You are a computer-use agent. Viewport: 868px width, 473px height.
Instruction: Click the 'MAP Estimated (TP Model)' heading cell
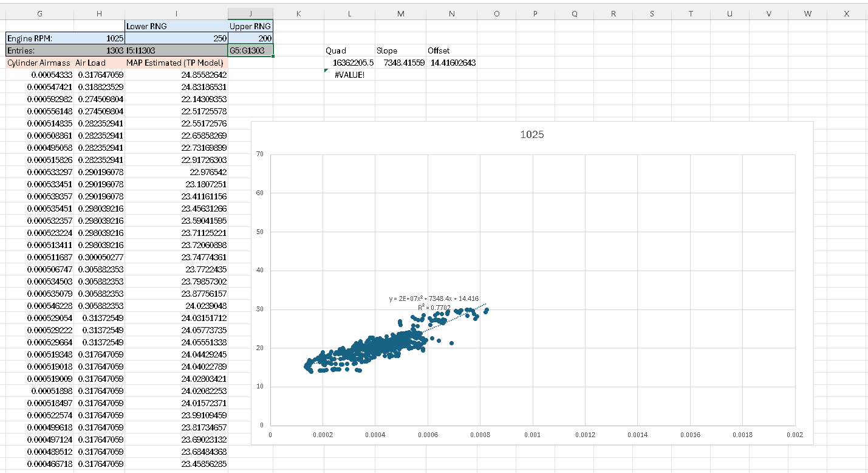tap(176, 63)
